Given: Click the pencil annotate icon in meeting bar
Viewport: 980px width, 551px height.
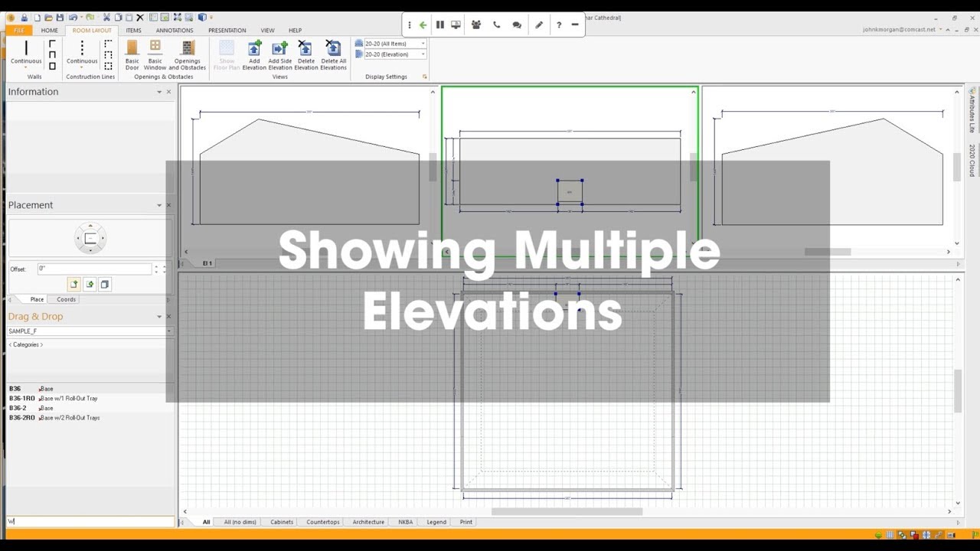Looking at the screenshot, I should pyautogui.click(x=539, y=24).
